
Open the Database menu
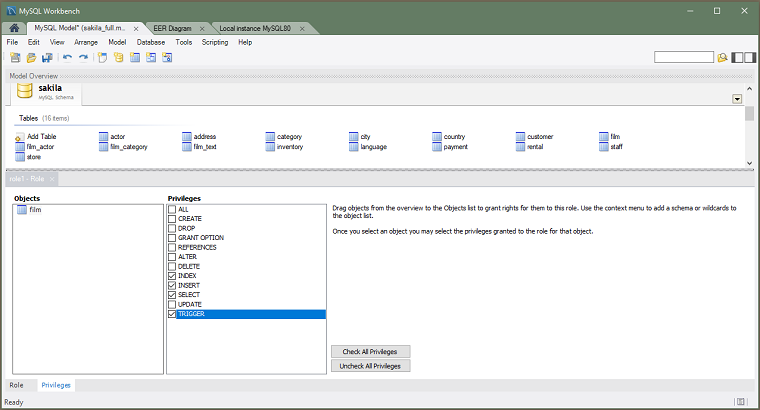click(x=151, y=42)
